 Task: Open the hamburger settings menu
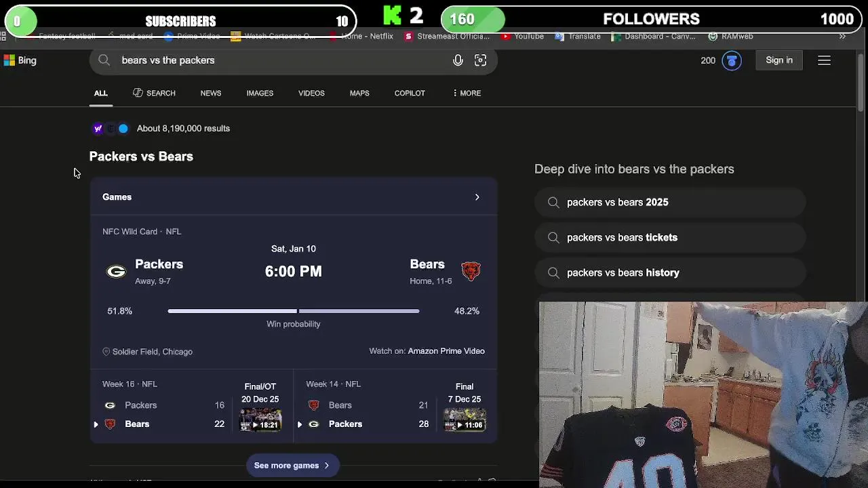[824, 60]
